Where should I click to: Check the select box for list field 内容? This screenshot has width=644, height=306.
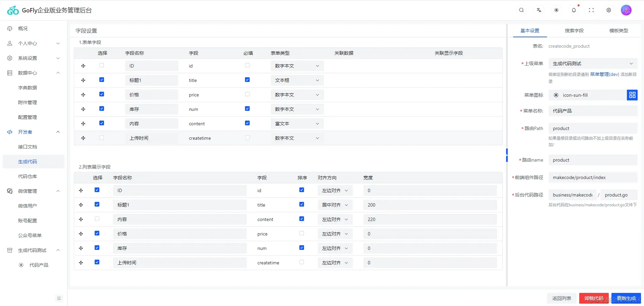coord(97,219)
